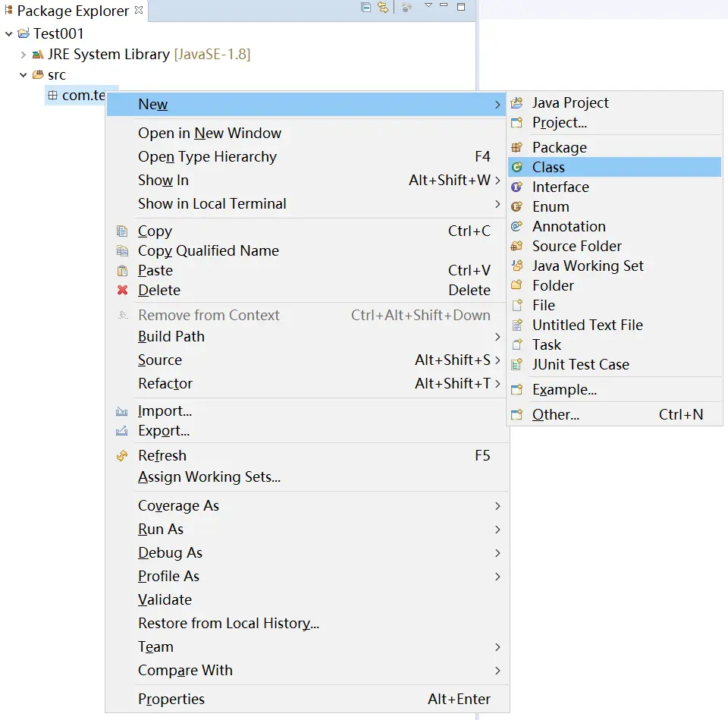Click the Paste clipboard icon
Screen dimensions: 728x720
click(x=122, y=270)
